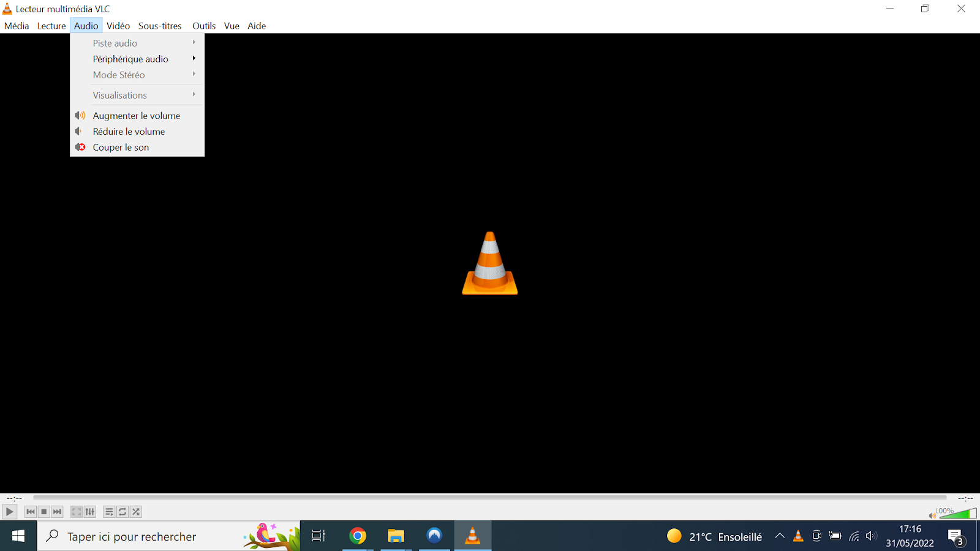Open the Sous-titres menu
Viewport: 980px width, 551px height.
160,26
